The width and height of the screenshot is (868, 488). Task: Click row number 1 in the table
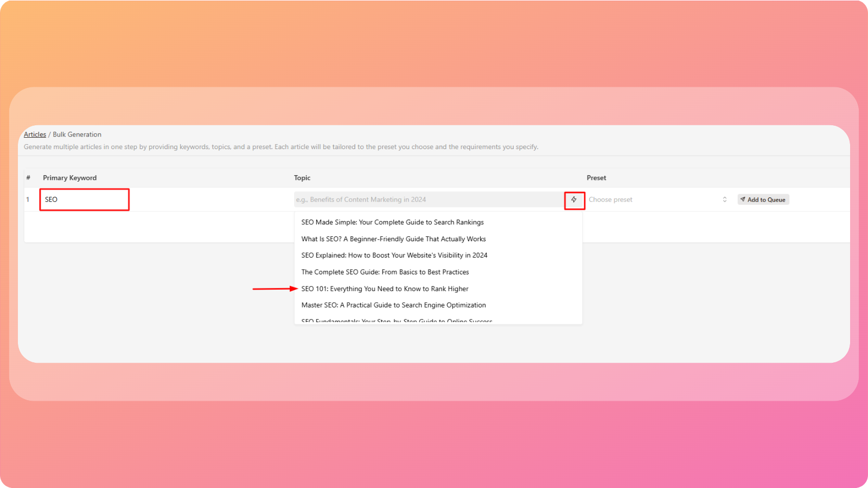tap(28, 200)
